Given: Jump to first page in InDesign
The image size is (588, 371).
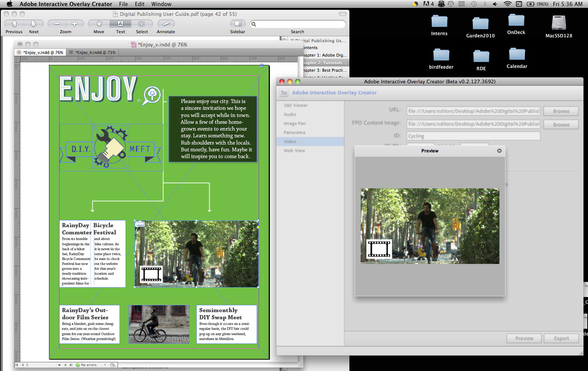Looking at the screenshot, I should click(17, 365).
